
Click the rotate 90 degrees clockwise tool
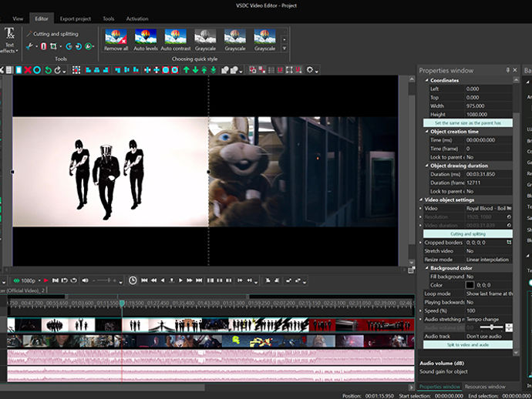[79, 46]
